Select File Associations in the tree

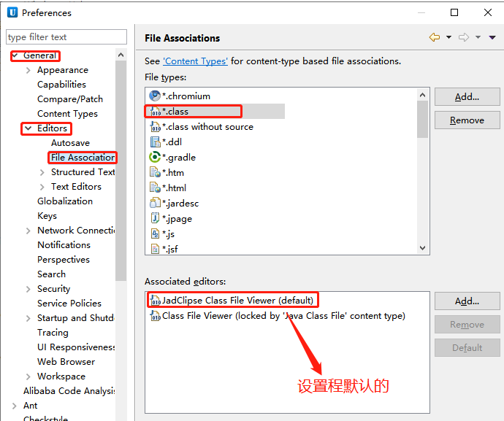[x=83, y=158]
